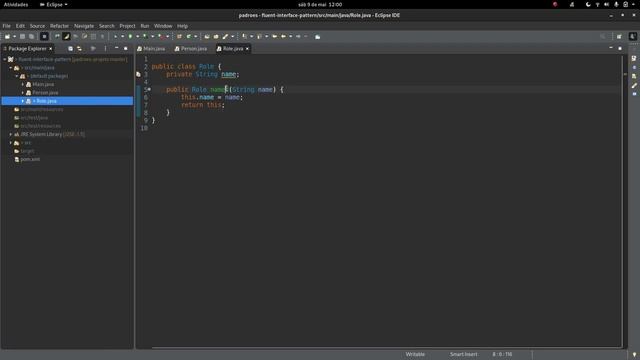The image size is (640, 360).
Task: Open the Edit menu
Action: click(x=20, y=26)
